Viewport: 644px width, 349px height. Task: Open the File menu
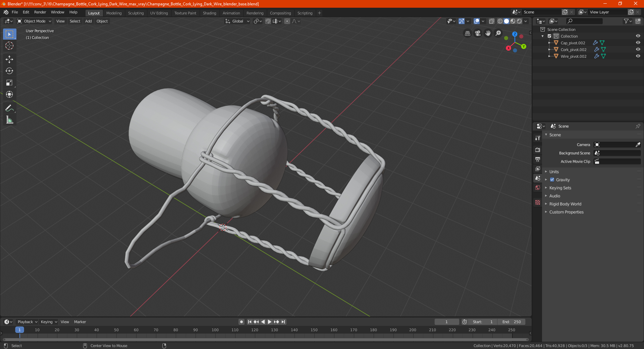(15, 12)
